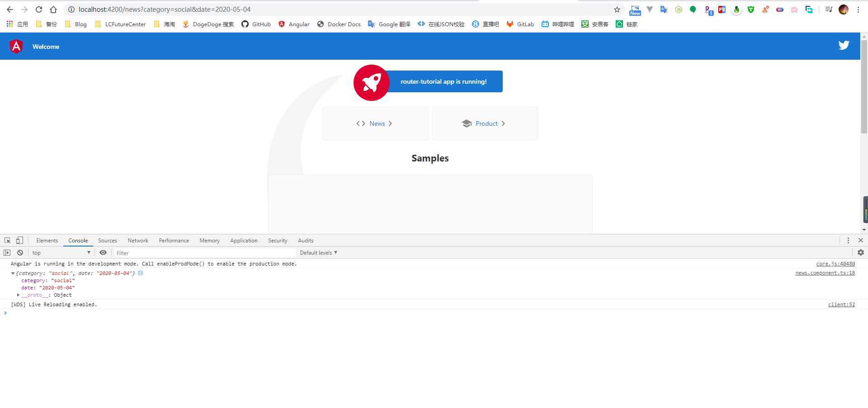
Task: Click the green shield extension icon
Action: click(751, 9)
